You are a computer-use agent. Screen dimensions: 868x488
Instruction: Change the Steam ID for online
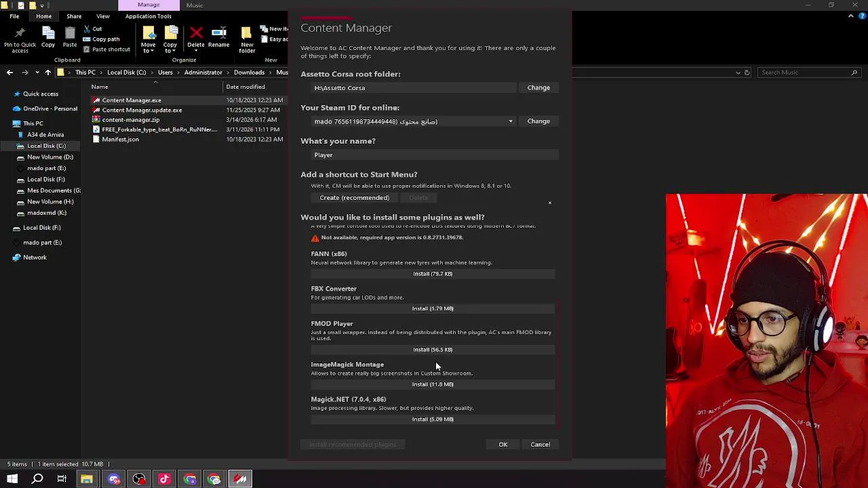coord(538,121)
